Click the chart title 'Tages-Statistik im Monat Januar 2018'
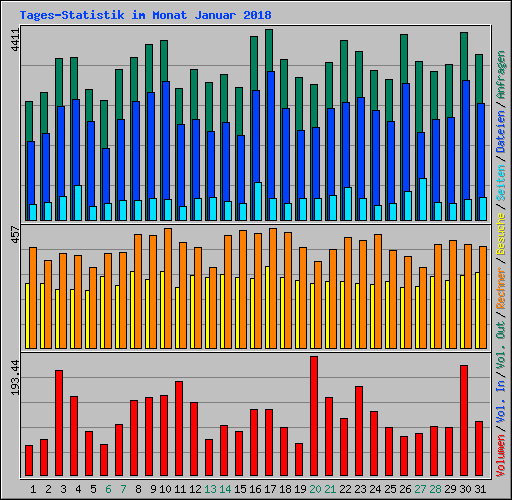 point(145,15)
